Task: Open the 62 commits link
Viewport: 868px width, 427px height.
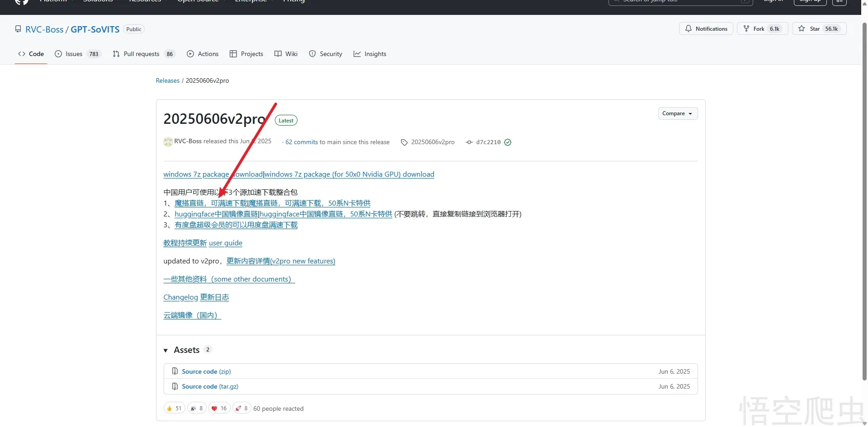Action: (x=302, y=142)
